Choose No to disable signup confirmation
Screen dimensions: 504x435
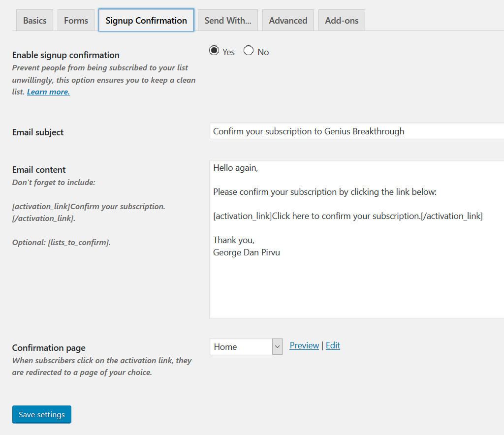249,51
